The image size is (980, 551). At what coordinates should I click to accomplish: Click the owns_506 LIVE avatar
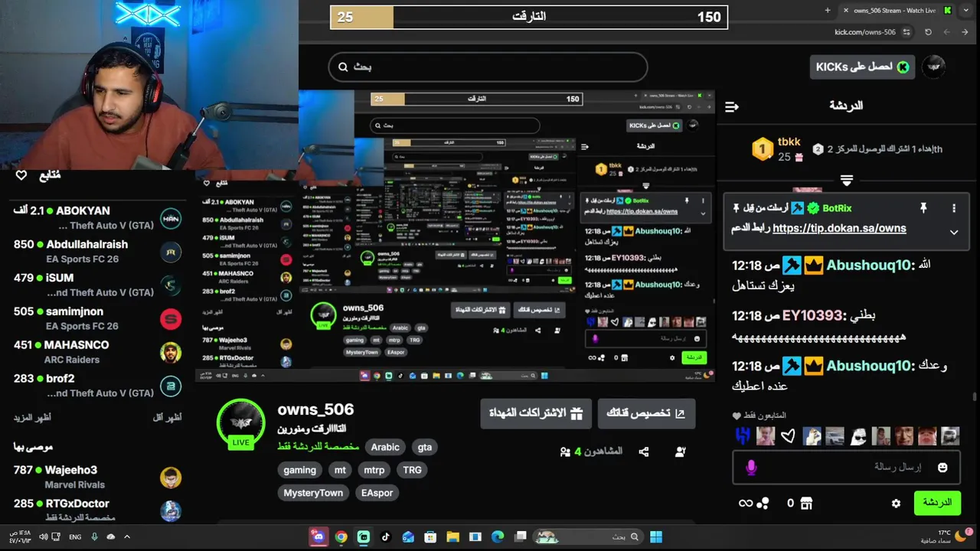(x=241, y=423)
